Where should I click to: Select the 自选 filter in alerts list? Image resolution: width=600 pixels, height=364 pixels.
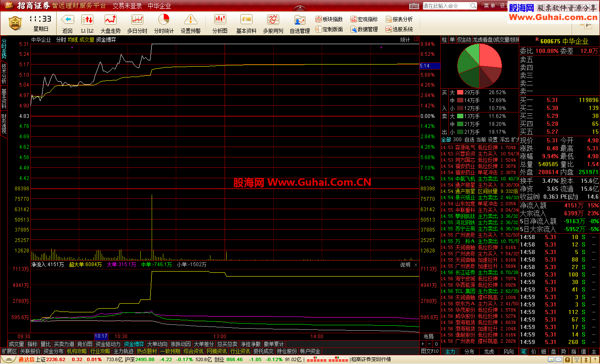point(469,140)
